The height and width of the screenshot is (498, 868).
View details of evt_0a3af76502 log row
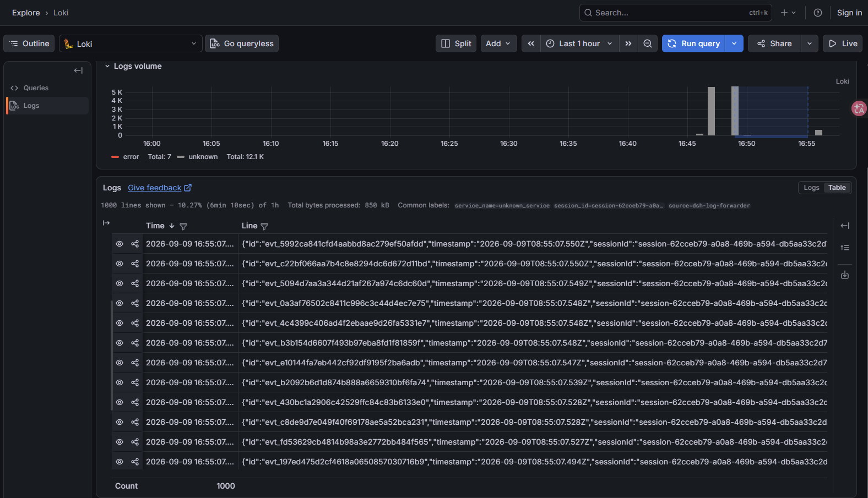(x=120, y=303)
